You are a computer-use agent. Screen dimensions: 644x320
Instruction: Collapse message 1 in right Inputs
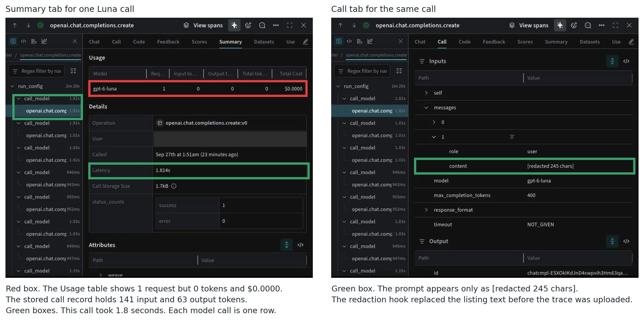434,137
